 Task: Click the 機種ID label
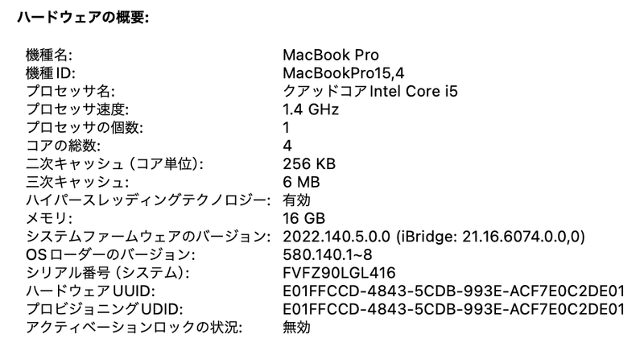[50, 73]
